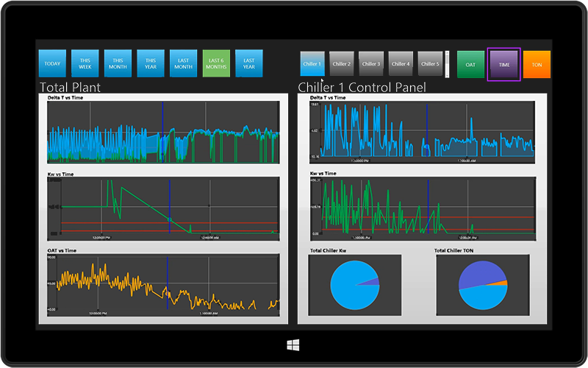Screen dimensions: 588x368
Task: Show Chiller 3 control panel
Action: click(x=371, y=64)
